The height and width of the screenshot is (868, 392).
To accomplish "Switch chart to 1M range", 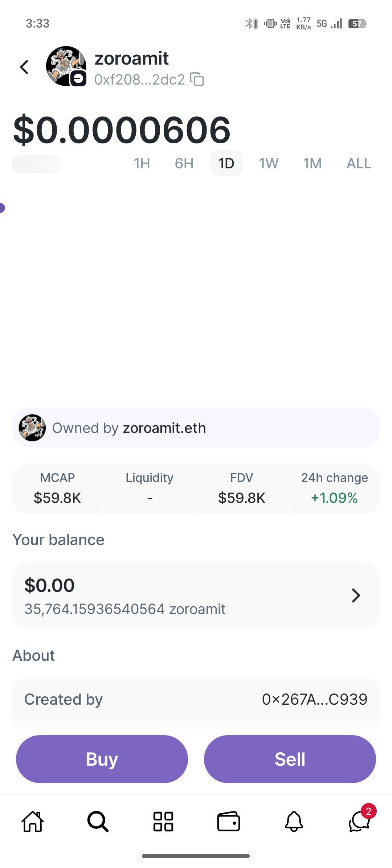I will (313, 163).
